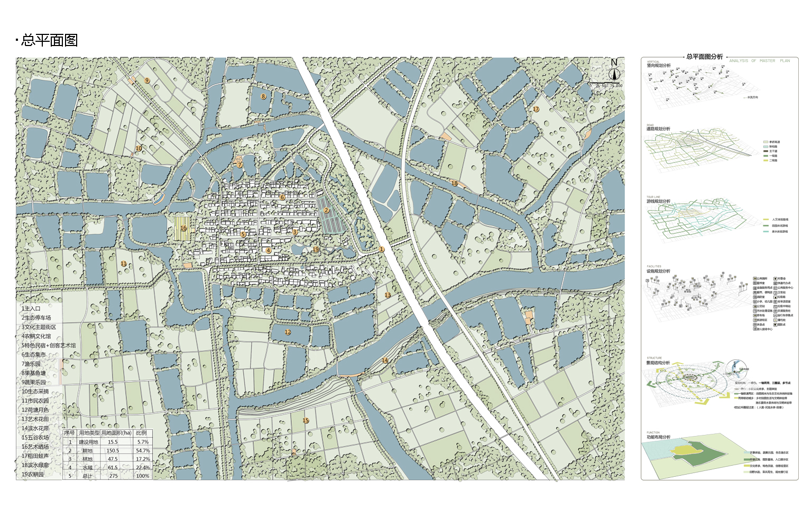
Task: Click the bus station icon in facilities legend
Action: click(755, 306)
